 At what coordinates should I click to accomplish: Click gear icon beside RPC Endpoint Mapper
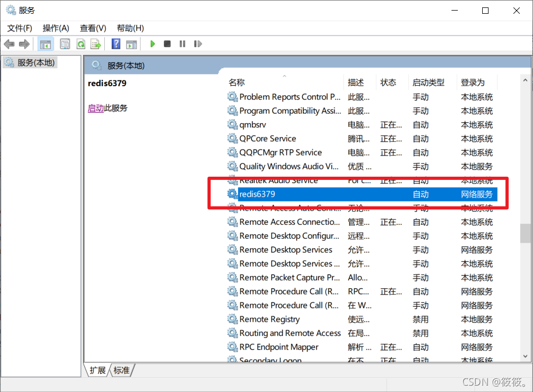tap(232, 347)
